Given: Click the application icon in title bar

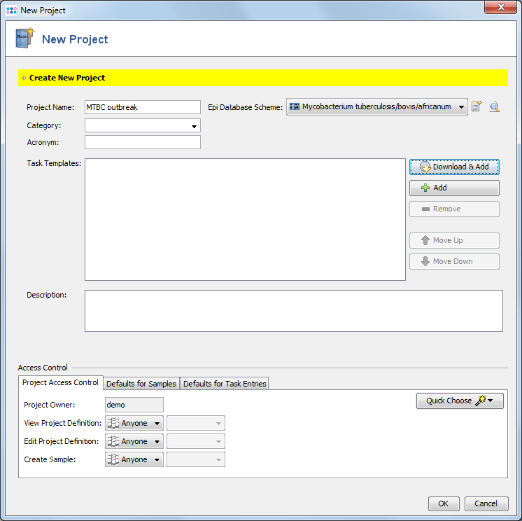Looking at the screenshot, I should (12, 10).
